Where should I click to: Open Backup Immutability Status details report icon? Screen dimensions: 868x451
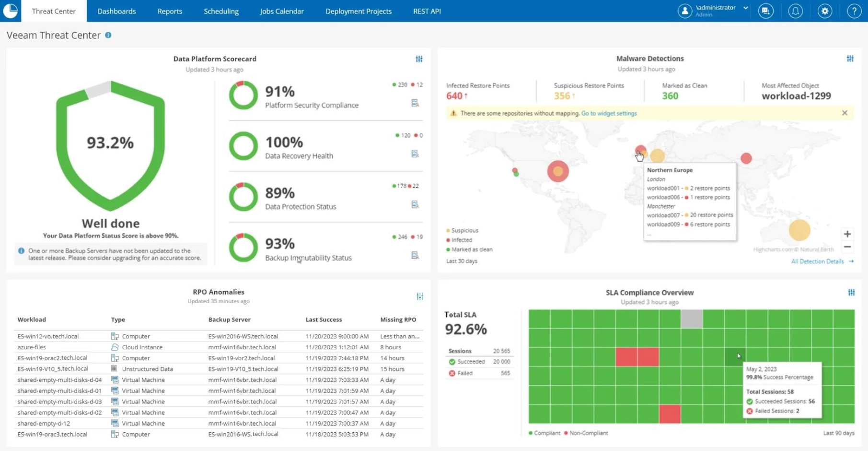pos(415,255)
